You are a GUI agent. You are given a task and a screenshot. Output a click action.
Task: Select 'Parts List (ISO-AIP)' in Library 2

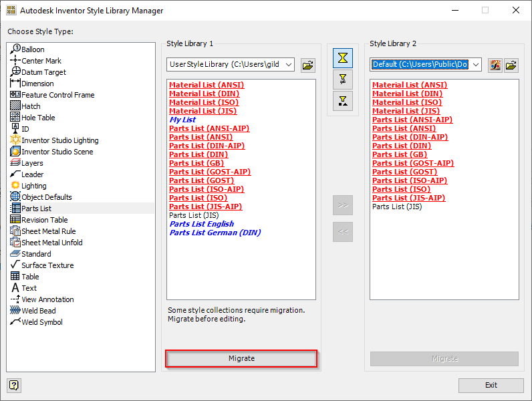410,180
